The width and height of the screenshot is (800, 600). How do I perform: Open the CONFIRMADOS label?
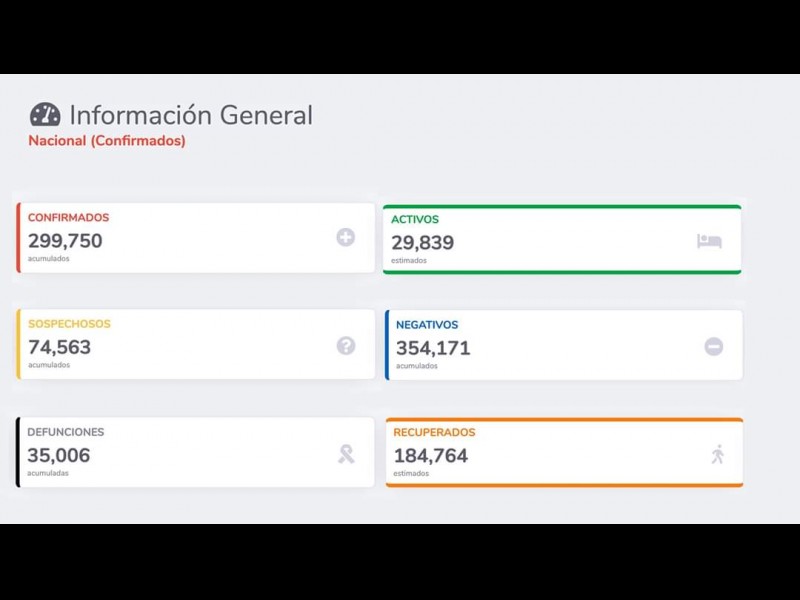[x=69, y=218]
